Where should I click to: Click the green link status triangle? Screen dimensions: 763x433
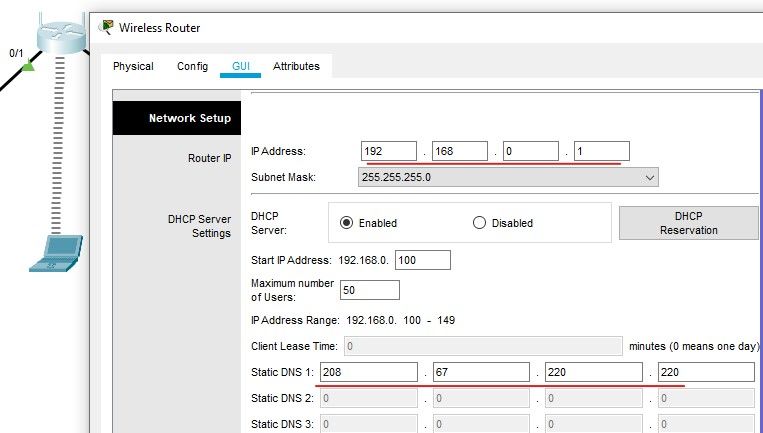pyautogui.click(x=29, y=65)
